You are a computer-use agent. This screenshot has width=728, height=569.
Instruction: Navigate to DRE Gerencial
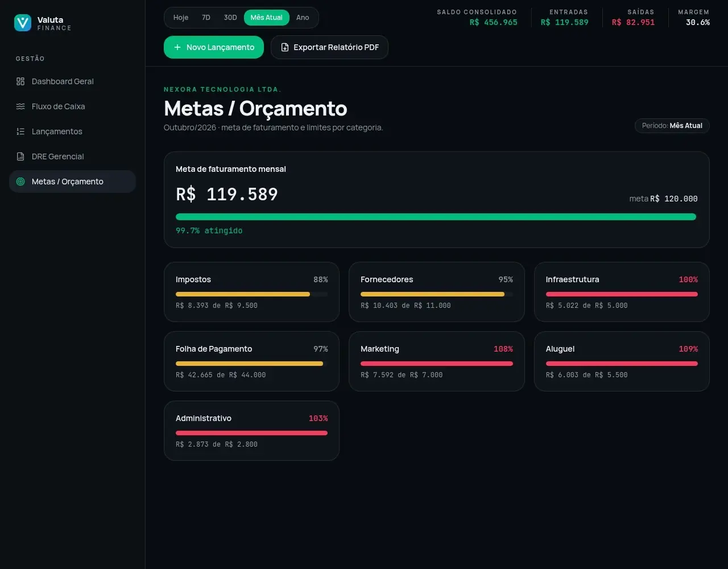73,156
